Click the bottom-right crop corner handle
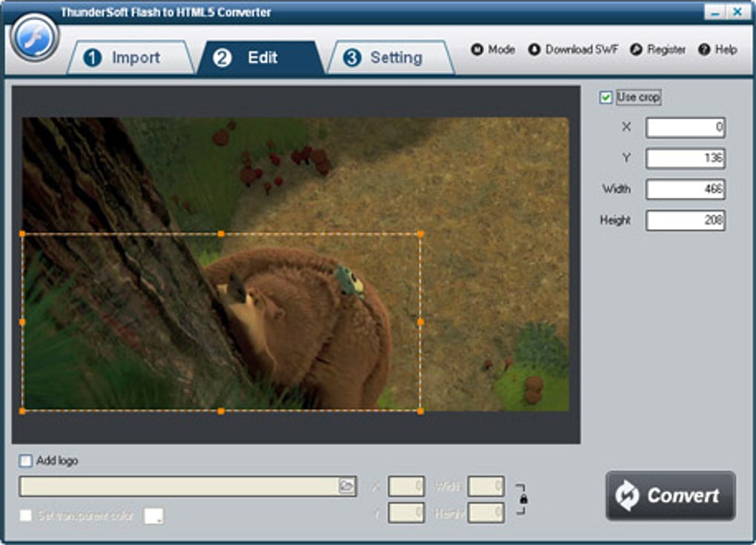Image resolution: width=756 pixels, height=545 pixels. 420,411
